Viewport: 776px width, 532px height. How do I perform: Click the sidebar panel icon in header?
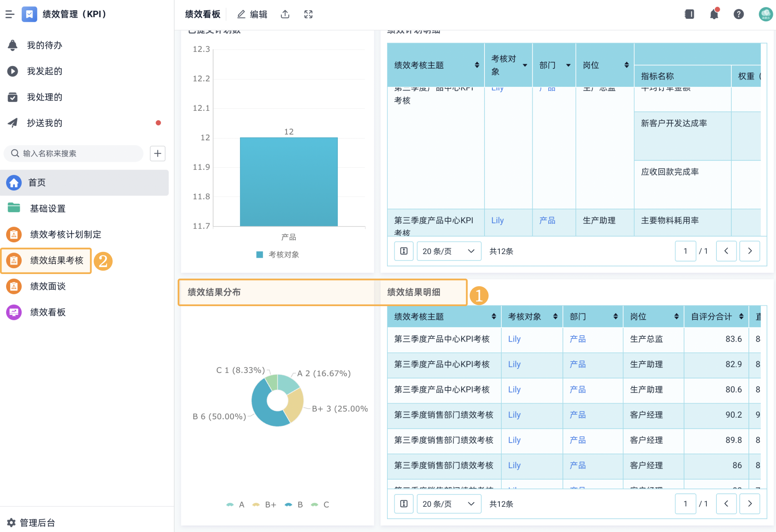[689, 15]
